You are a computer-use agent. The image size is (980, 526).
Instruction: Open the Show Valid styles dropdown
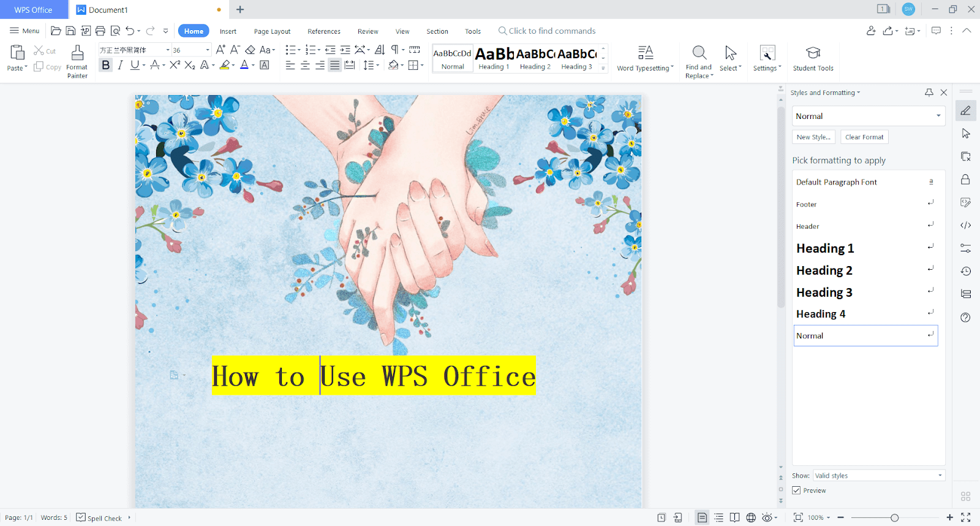tap(879, 476)
